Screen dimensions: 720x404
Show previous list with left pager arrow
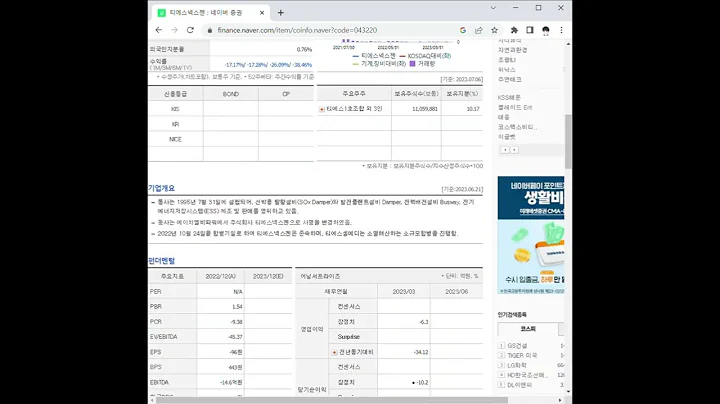(x=505, y=150)
